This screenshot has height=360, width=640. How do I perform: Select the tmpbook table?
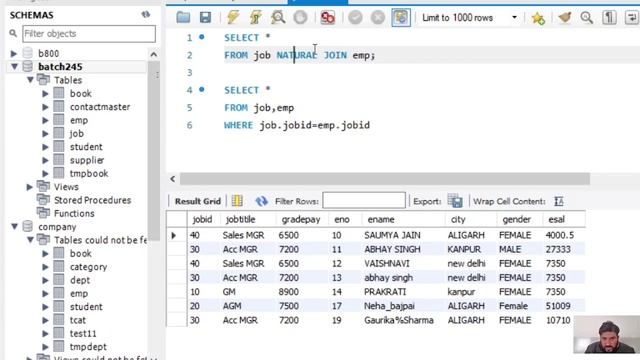point(89,173)
